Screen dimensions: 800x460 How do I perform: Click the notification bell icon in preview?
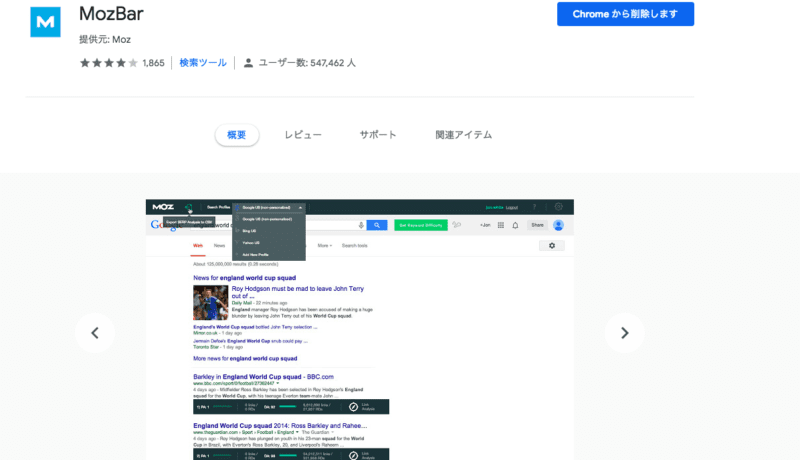coord(515,225)
